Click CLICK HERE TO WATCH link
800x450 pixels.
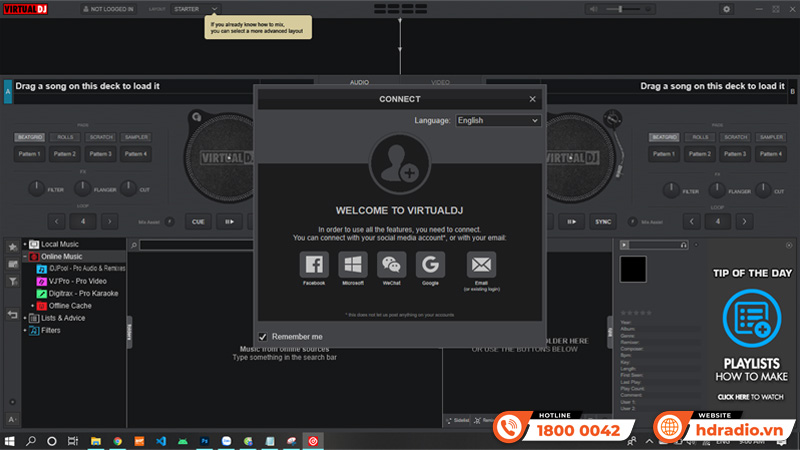(751, 397)
